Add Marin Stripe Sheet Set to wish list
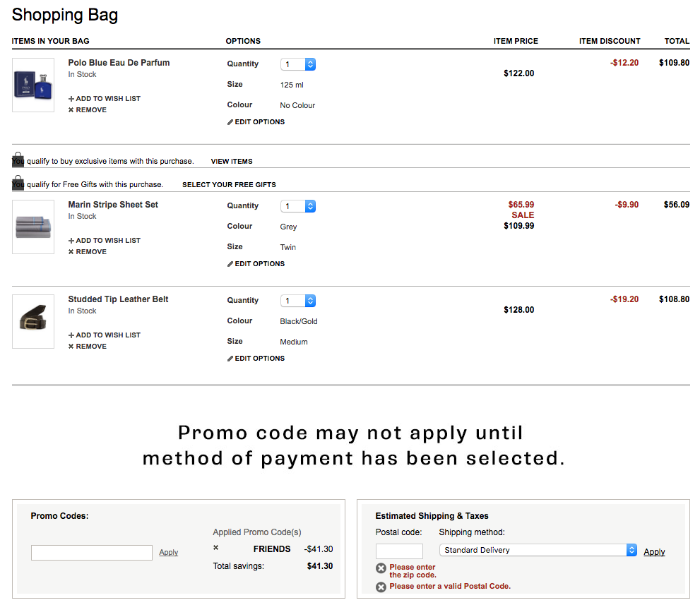 pyautogui.click(x=105, y=241)
